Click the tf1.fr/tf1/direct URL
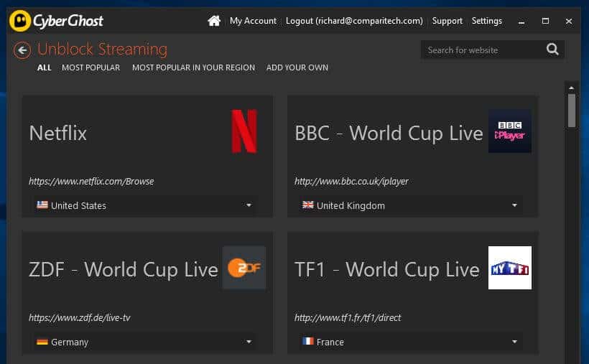 click(x=348, y=318)
